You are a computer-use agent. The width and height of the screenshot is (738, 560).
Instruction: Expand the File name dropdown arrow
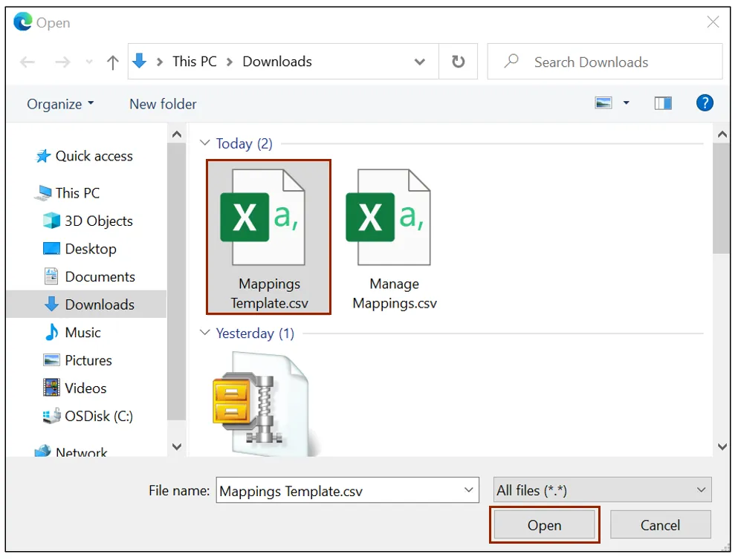coord(469,490)
